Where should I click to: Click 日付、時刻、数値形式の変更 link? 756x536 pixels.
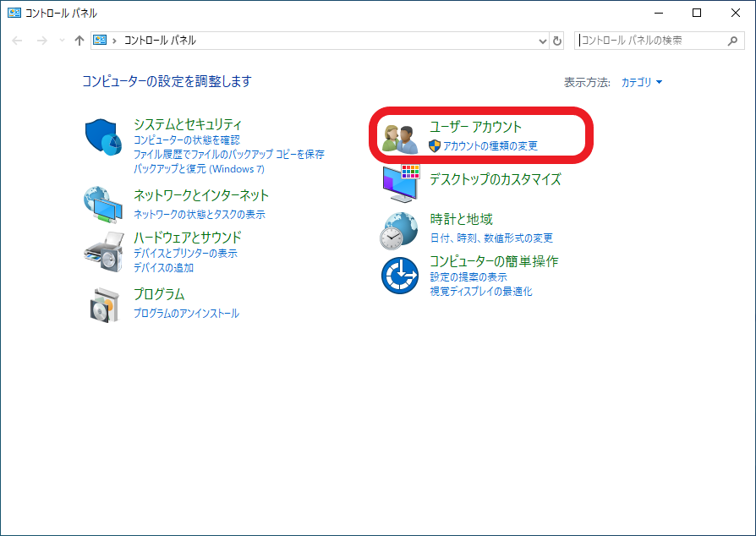tap(491, 238)
